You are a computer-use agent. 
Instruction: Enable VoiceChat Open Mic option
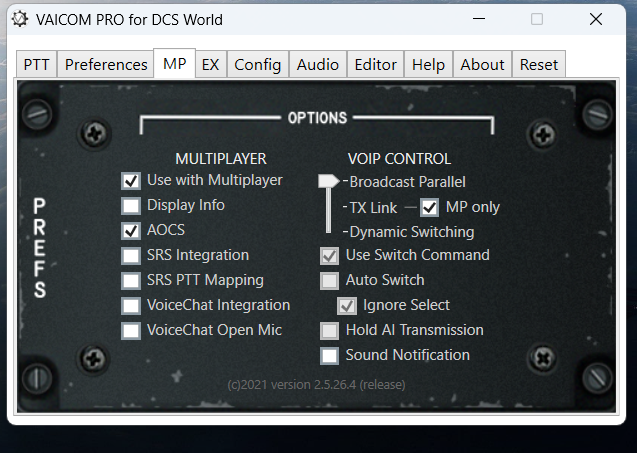tap(131, 330)
